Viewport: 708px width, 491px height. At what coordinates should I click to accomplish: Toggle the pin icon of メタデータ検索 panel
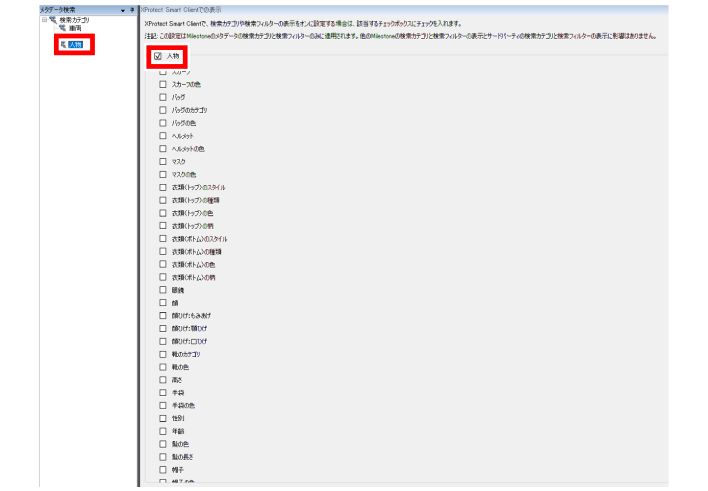(132, 9)
